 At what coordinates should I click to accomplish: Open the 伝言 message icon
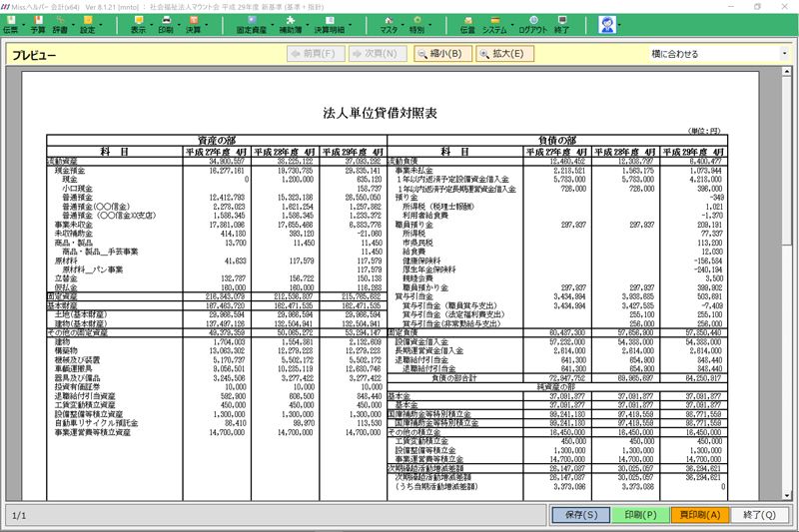(x=467, y=24)
